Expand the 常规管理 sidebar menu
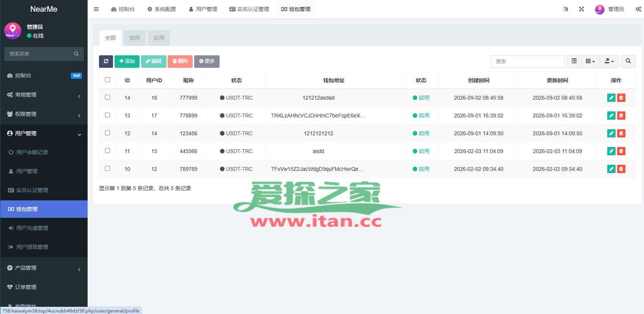The width and height of the screenshot is (644, 314). [x=44, y=95]
